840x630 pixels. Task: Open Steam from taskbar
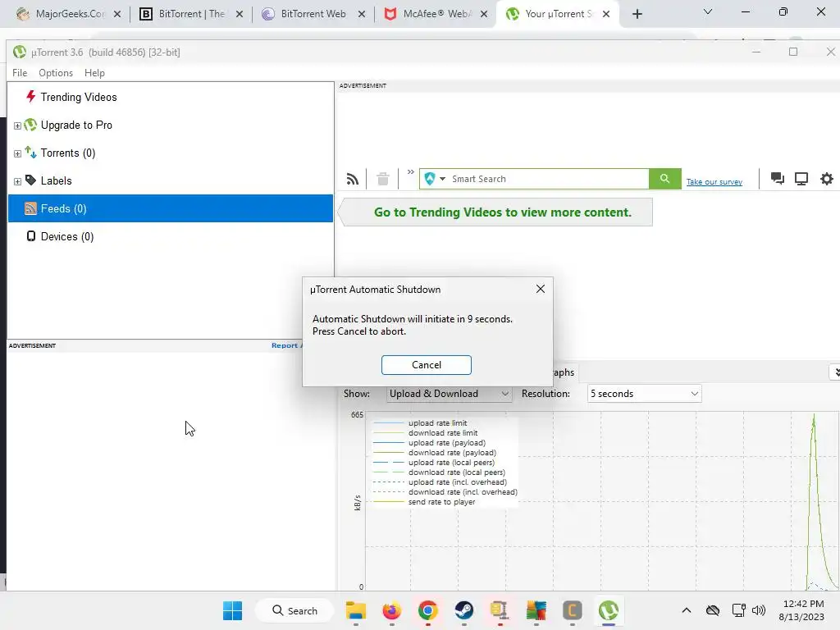tap(464, 610)
